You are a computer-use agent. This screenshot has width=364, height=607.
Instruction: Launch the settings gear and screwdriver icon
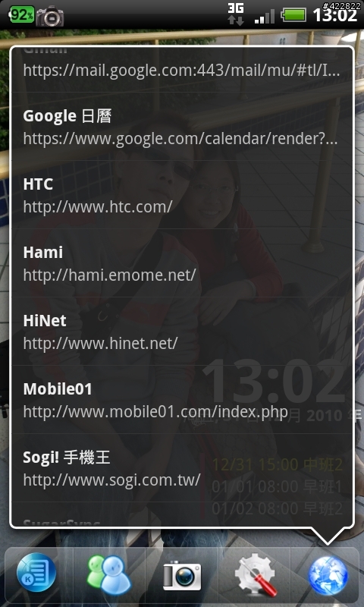point(256,575)
